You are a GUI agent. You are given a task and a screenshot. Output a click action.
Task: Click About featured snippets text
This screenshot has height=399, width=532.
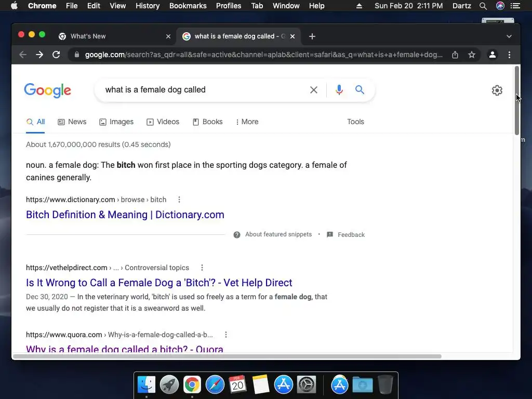click(x=278, y=234)
